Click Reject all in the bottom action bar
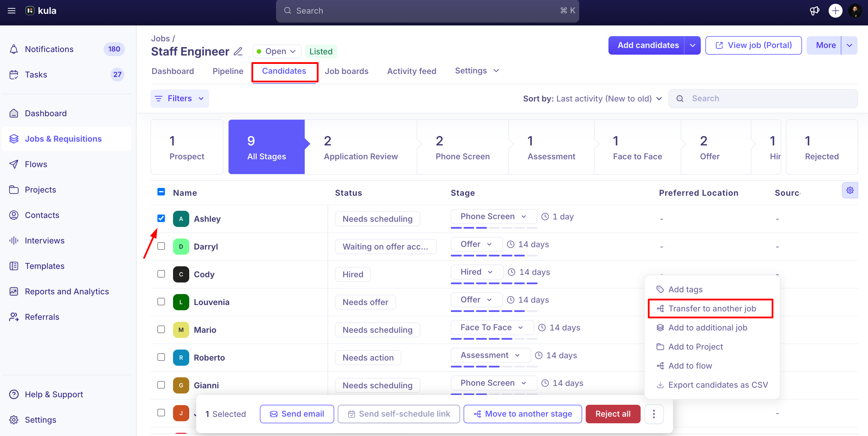This screenshot has width=868, height=436. [612, 414]
